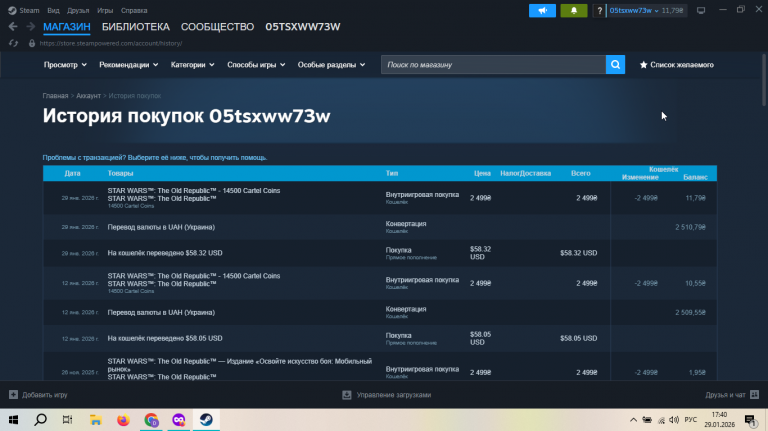The width and height of the screenshot is (768, 431).
Task: Select the 12 янв. Cartel Coins purchase
Action: tap(380, 283)
